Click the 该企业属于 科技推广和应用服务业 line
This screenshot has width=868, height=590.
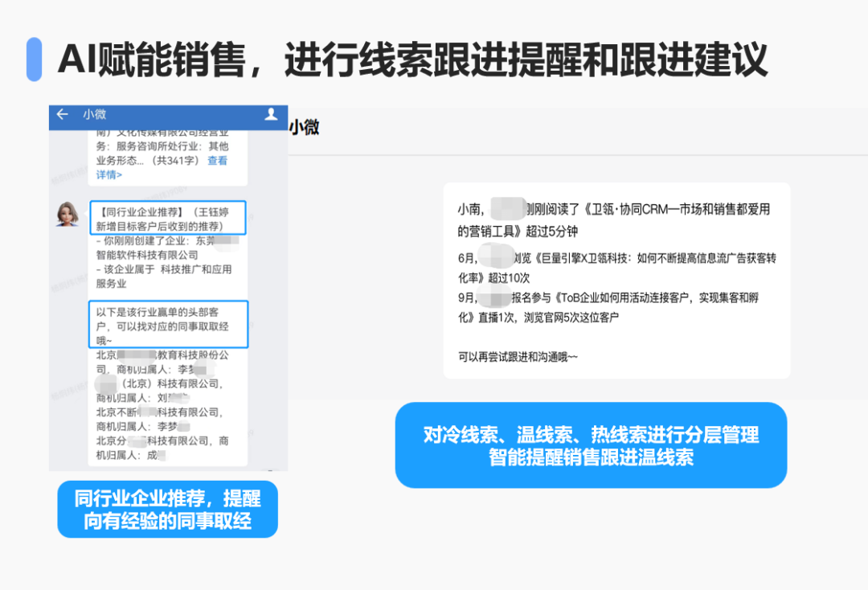(x=163, y=277)
